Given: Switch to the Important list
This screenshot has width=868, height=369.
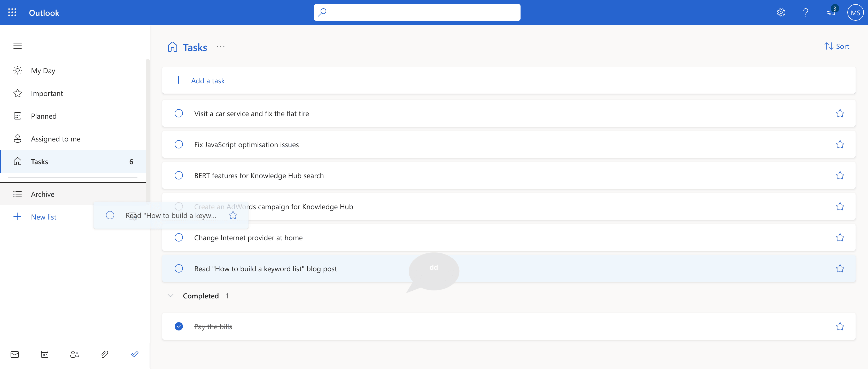Looking at the screenshot, I should (47, 93).
